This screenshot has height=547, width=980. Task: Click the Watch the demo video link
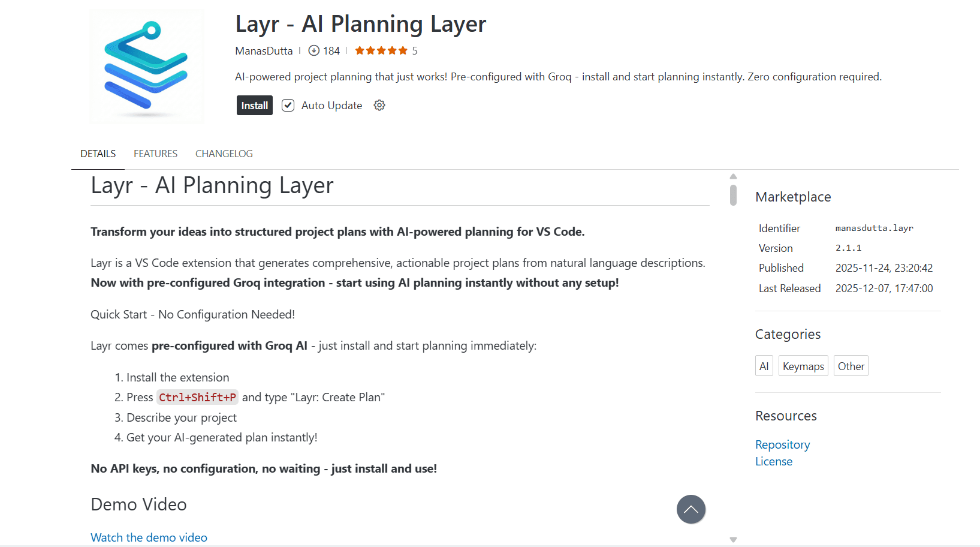149,537
